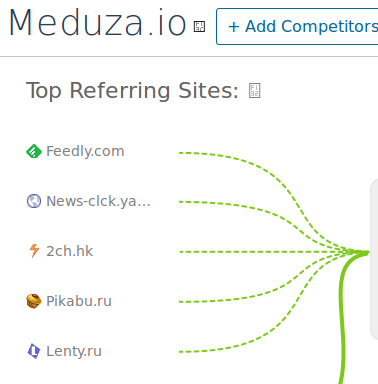Viewport: 378px width, 384px height.
Task: Open the News-clck.ya... referring site link
Action: [x=98, y=201]
